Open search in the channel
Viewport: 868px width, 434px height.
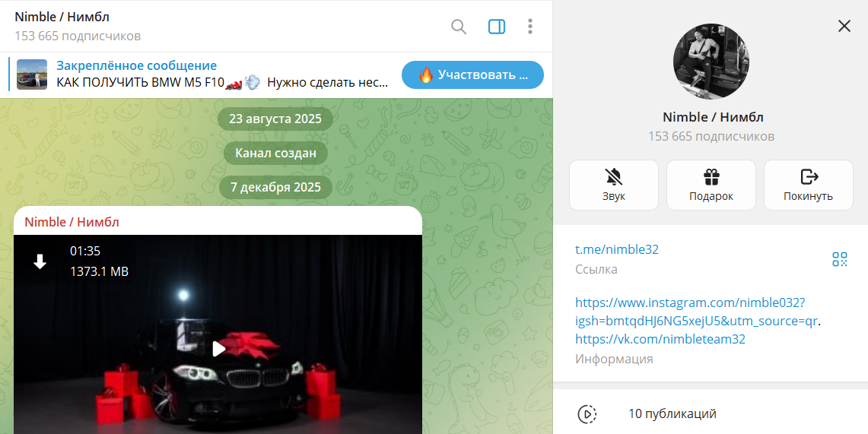point(459,27)
